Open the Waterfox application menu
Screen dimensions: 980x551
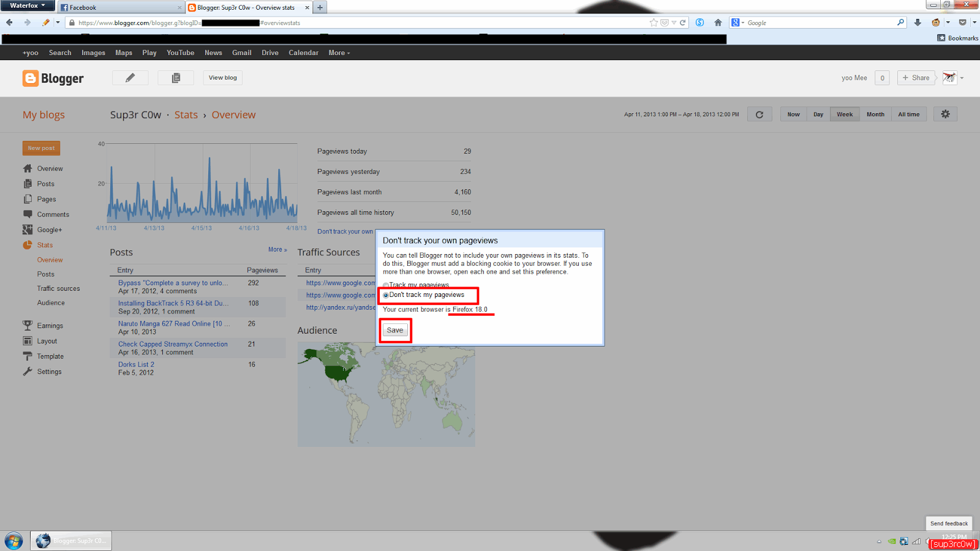pyautogui.click(x=28, y=6)
